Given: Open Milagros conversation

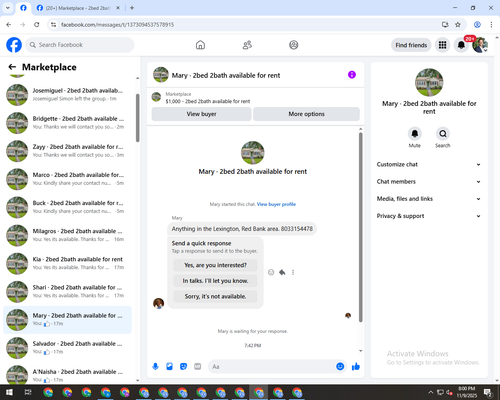Looking at the screenshot, I should (x=67, y=235).
